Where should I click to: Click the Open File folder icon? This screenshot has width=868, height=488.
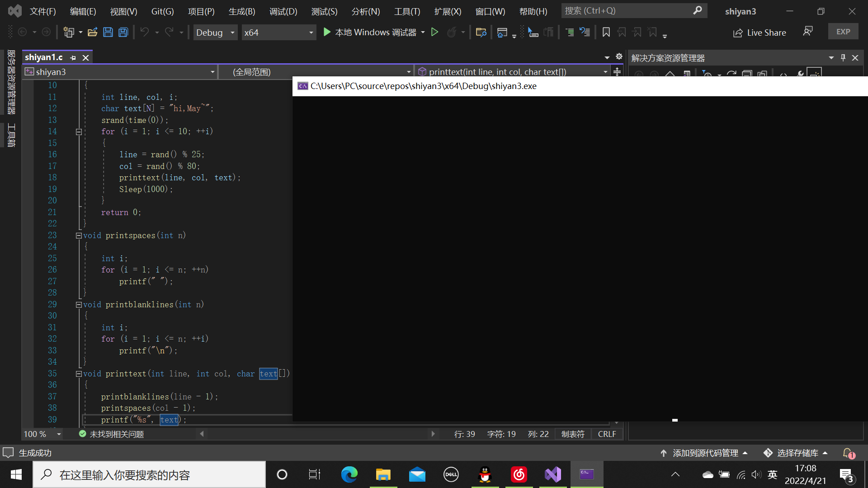(x=93, y=32)
